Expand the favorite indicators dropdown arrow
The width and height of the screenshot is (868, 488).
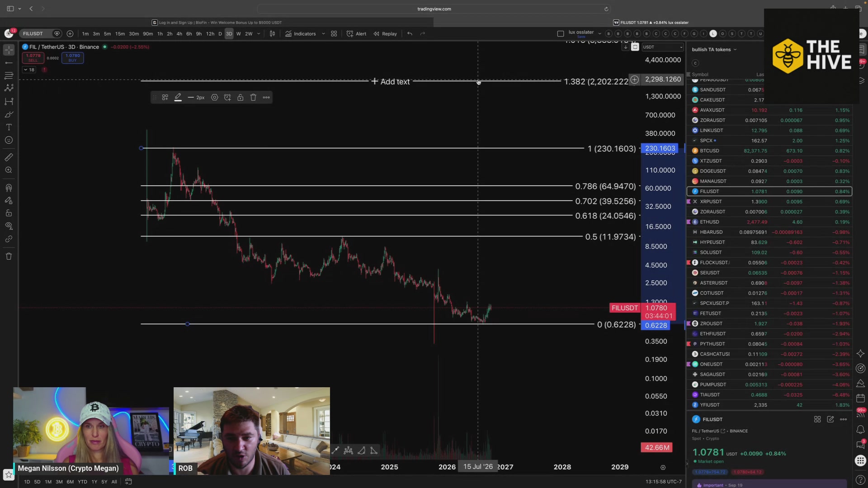(323, 33)
